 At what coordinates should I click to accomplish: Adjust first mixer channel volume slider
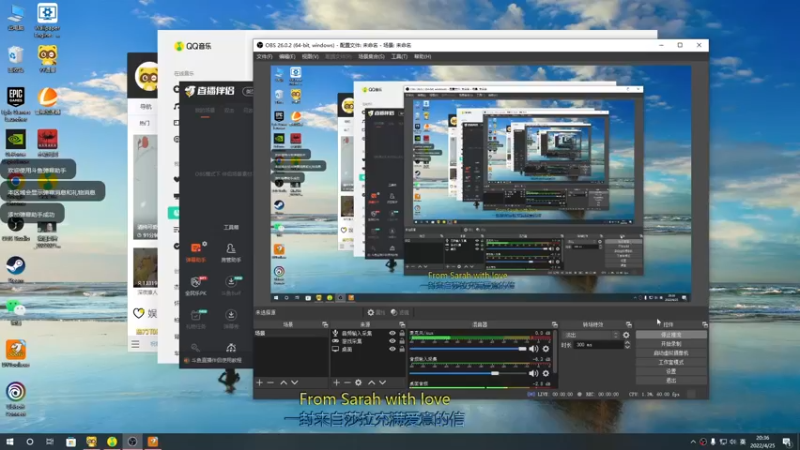tap(468, 349)
